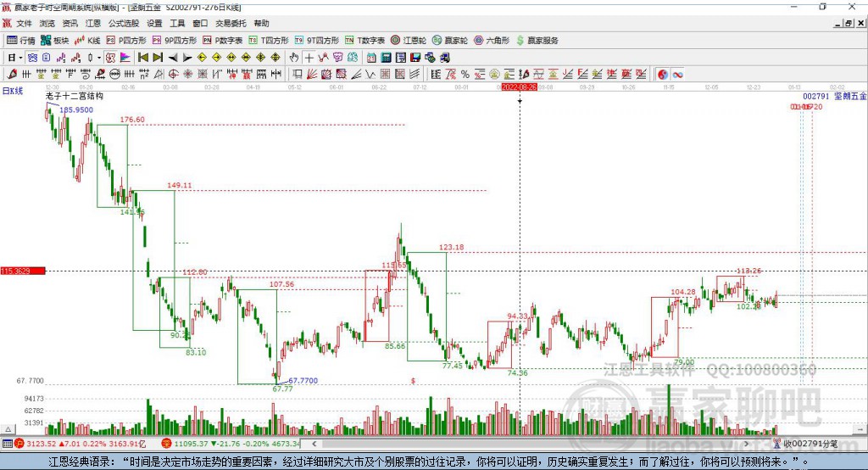Screen dimensions: 868x470
Task: Click the green skip-to-start arrow icon
Action: pyautogui.click(x=142, y=58)
